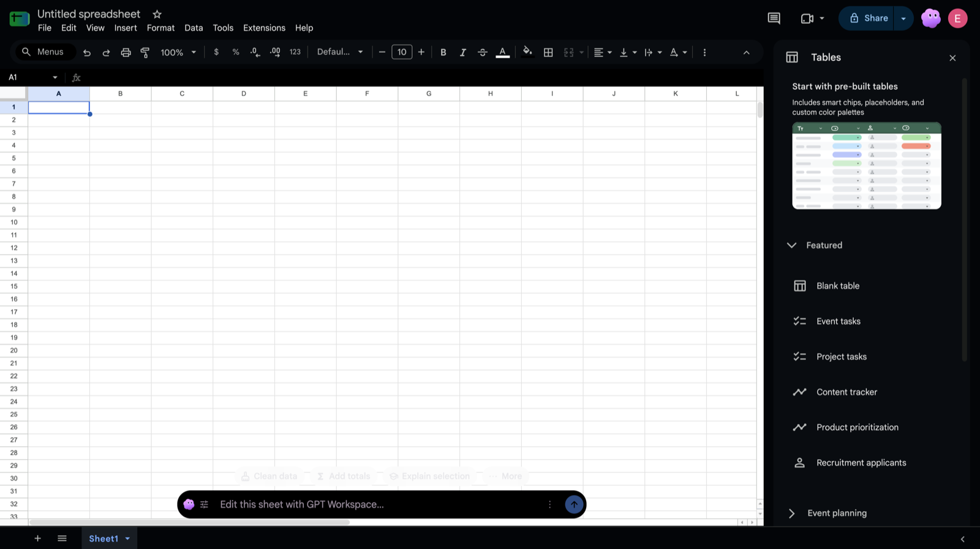Screen dimensions: 980x549
Task: Open the Help menu
Action: click(x=304, y=28)
